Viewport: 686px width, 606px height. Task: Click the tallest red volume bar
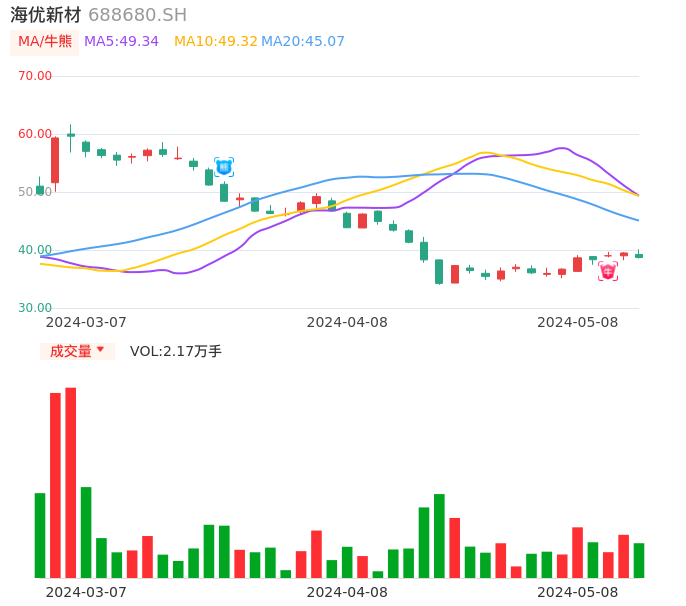[x=71, y=482]
